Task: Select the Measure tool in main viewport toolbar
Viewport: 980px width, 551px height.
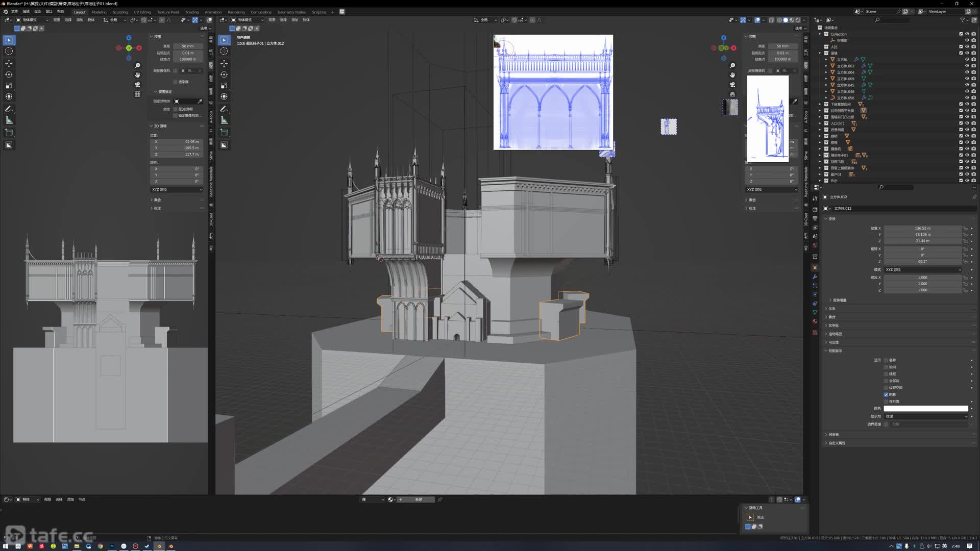Action: point(224,120)
